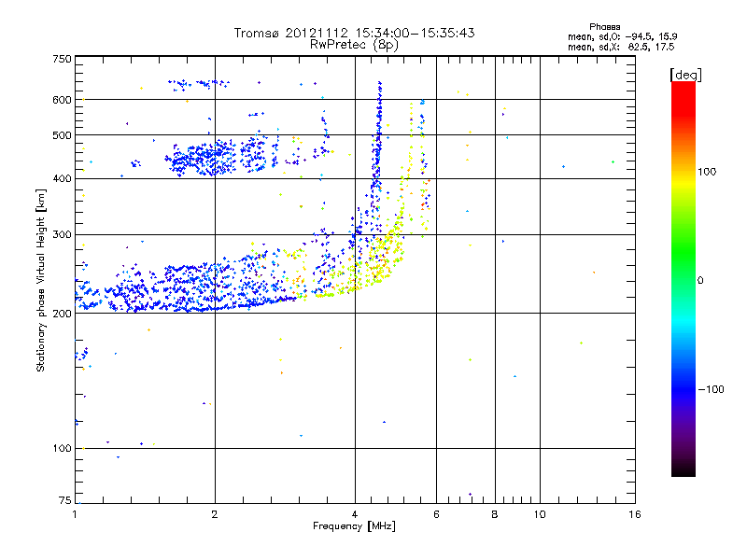The width and height of the screenshot is (747, 560).
Task: Click the 'Phases' heading at top right
Action: [x=604, y=27]
